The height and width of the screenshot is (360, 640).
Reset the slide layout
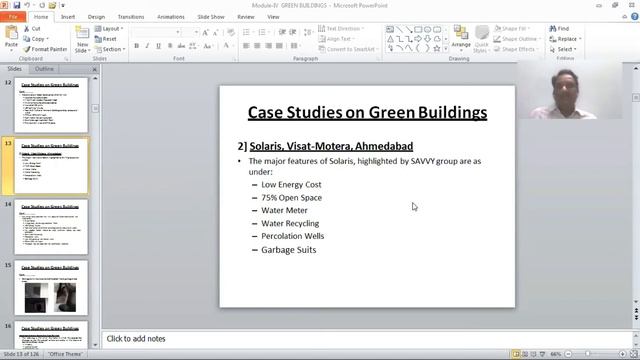pyautogui.click(x=106, y=39)
